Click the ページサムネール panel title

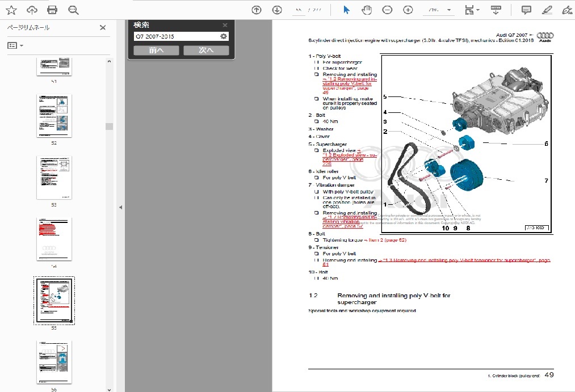[28, 27]
